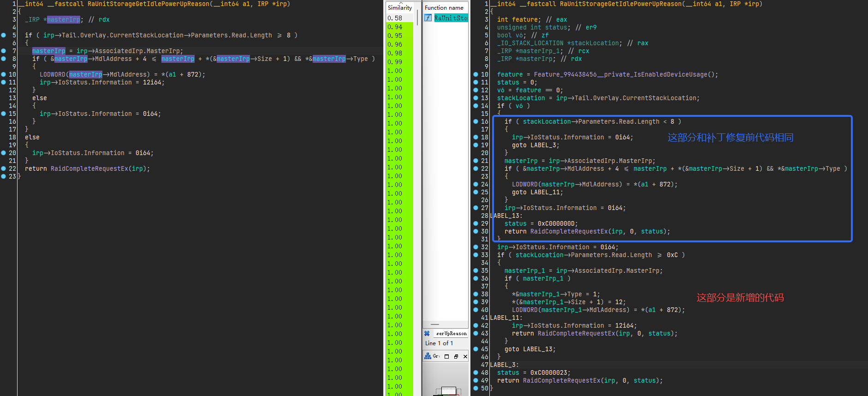Select the 0.96 similarity row
The width and height of the screenshot is (868, 396).
point(399,44)
